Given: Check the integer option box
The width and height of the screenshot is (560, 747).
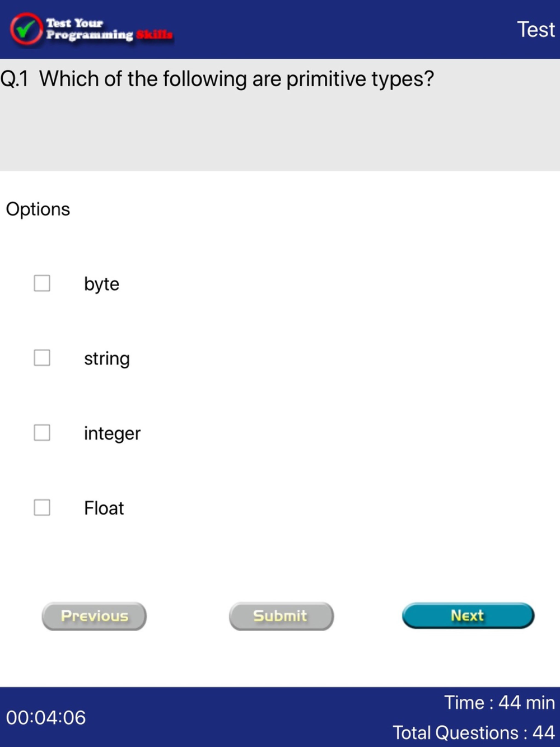Looking at the screenshot, I should (x=42, y=433).
